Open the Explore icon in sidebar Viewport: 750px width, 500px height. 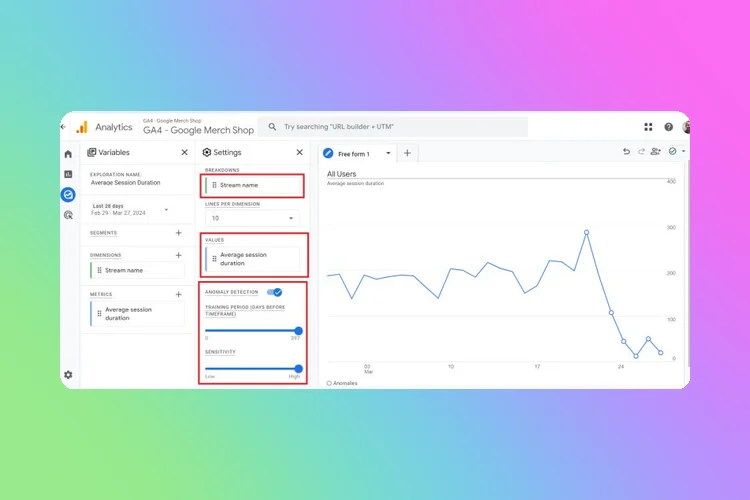68,194
